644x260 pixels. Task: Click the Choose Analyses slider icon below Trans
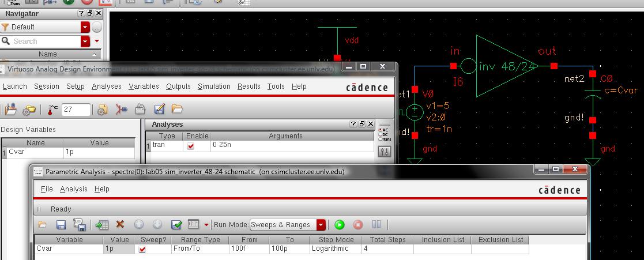click(x=385, y=152)
